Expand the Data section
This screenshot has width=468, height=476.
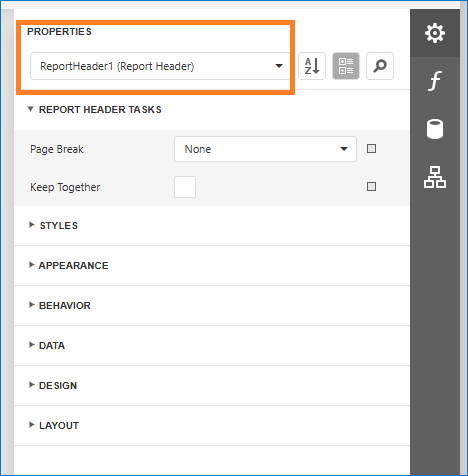47,345
